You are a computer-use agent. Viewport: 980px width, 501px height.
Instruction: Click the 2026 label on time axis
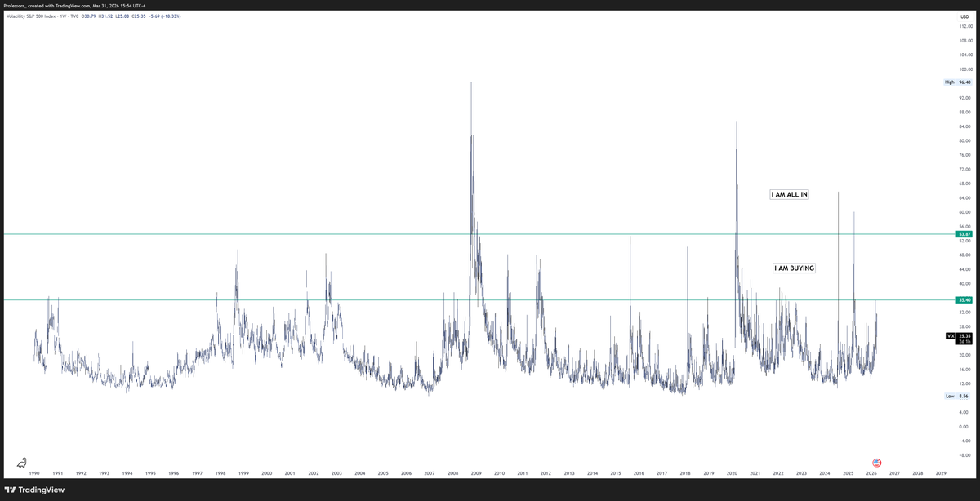871,472
